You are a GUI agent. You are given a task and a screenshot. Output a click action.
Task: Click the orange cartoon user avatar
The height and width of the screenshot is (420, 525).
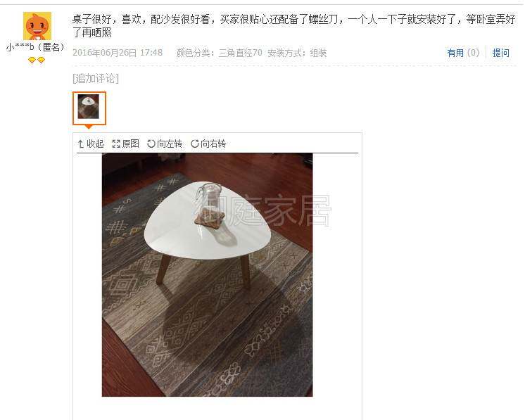click(37, 26)
